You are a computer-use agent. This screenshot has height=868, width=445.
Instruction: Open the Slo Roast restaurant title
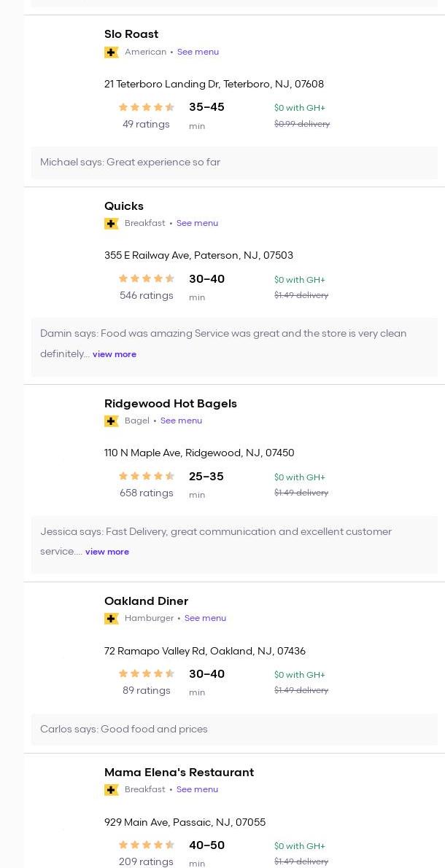[x=131, y=34]
